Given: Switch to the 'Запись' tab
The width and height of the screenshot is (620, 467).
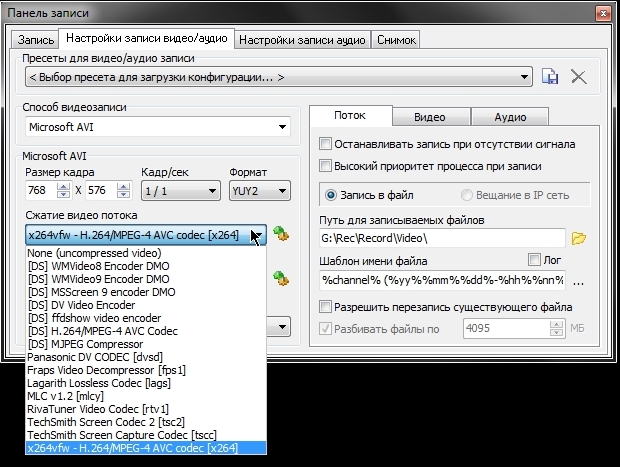Looking at the screenshot, I should (36, 40).
